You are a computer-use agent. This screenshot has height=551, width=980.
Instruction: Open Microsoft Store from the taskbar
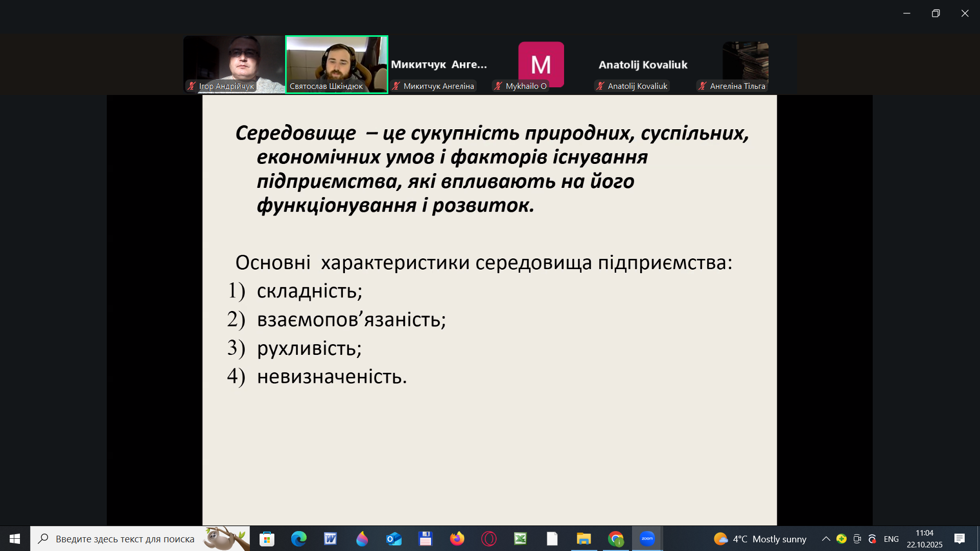(267, 539)
